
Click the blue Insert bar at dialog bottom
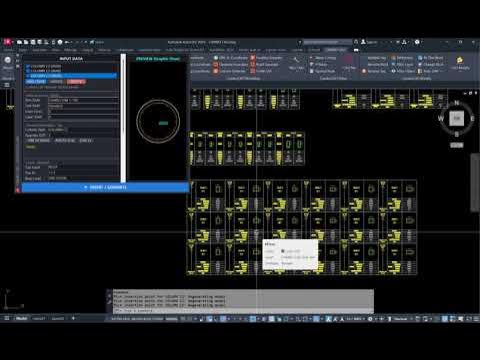pyautogui.click(x=105, y=187)
